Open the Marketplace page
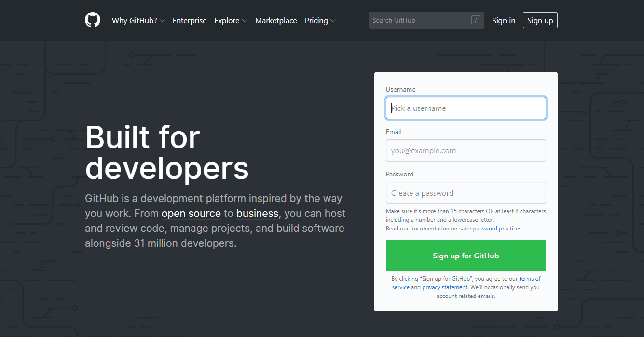This screenshot has width=644, height=337. point(276,20)
